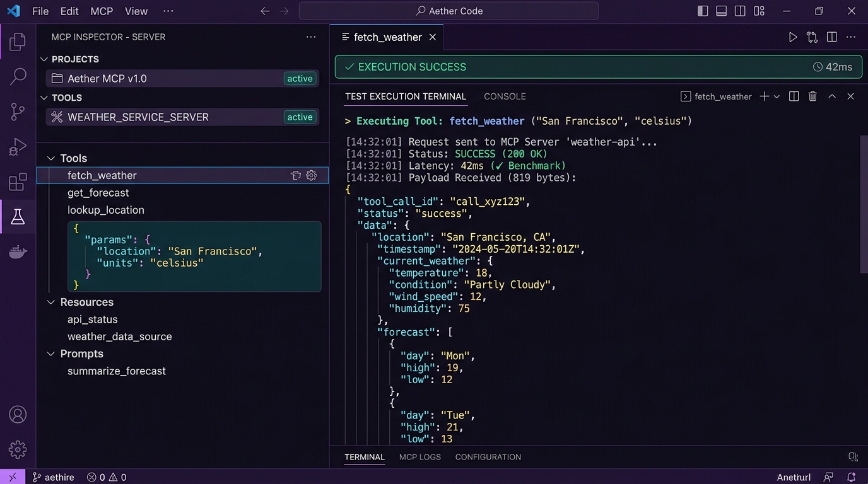
Task: Click the aethire branch in status bar
Action: point(54,477)
